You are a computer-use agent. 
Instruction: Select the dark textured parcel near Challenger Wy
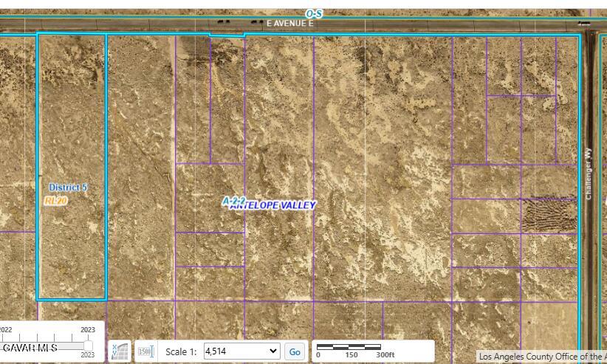point(549,215)
